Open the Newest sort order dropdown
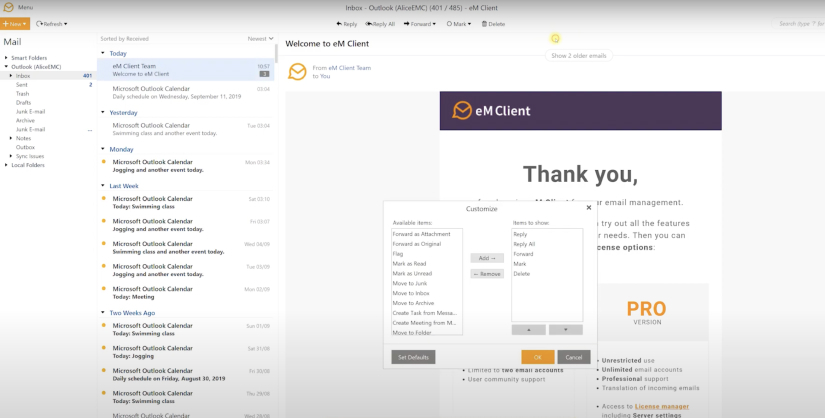The image size is (825, 418). click(x=260, y=38)
